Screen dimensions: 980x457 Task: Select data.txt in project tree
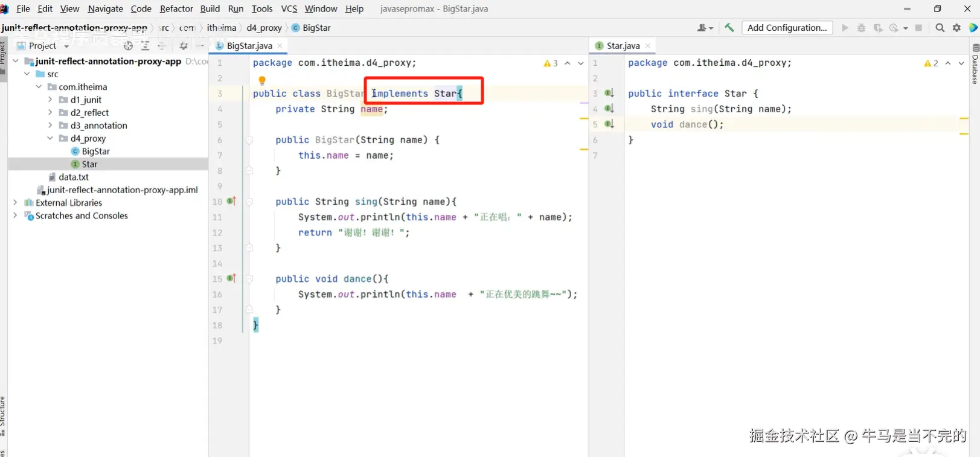(69, 177)
